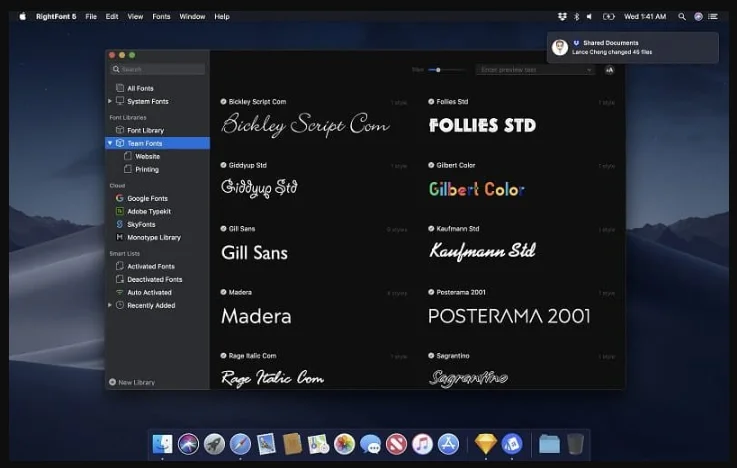Image resolution: width=737 pixels, height=468 pixels.
Task: Open the File menu
Action: (x=91, y=16)
